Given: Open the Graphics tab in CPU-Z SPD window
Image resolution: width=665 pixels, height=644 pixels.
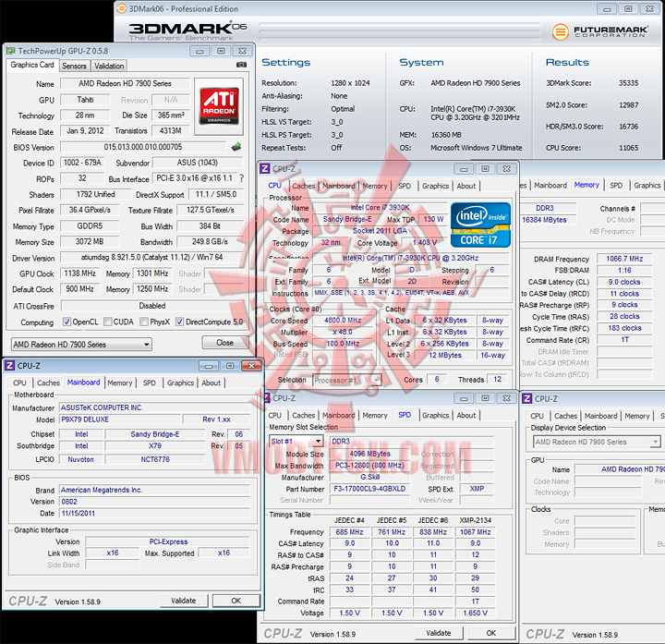Looking at the screenshot, I should pyautogui.click(x=435, y=416).
